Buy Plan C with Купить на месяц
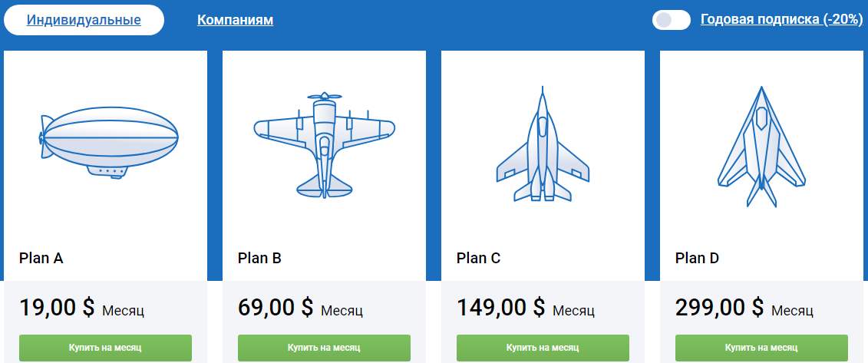The width and height of the screenshot is (868, 363). 543,348
